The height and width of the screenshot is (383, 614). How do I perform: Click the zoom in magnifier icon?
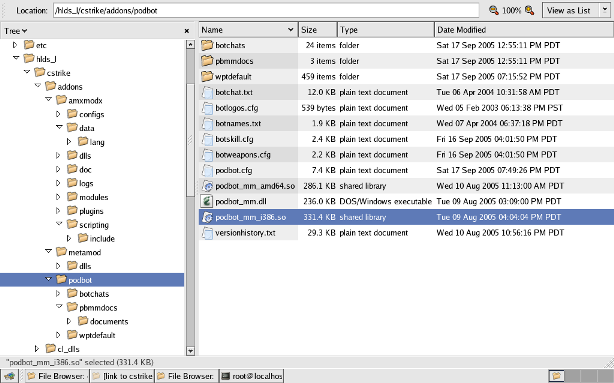[x=529, y=10]
